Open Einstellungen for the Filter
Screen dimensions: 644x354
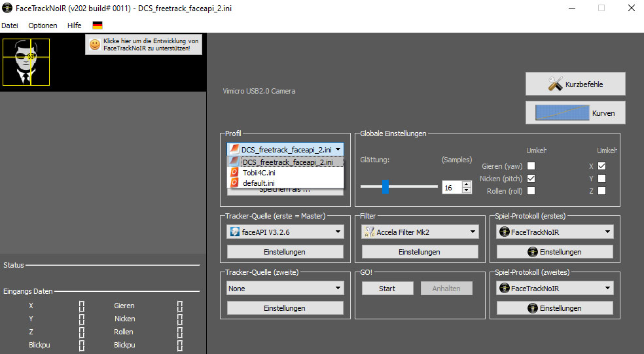[x=420, y=252]
